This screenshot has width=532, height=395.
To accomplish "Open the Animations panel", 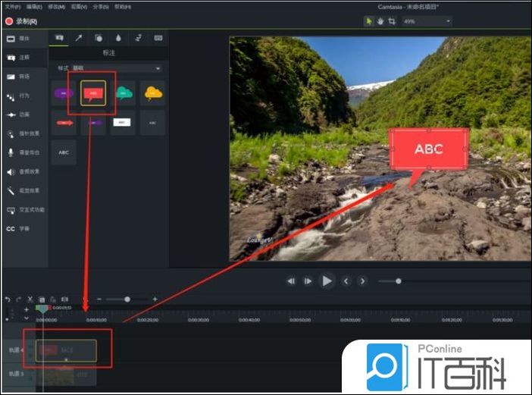I will click(x=24, y=114).
